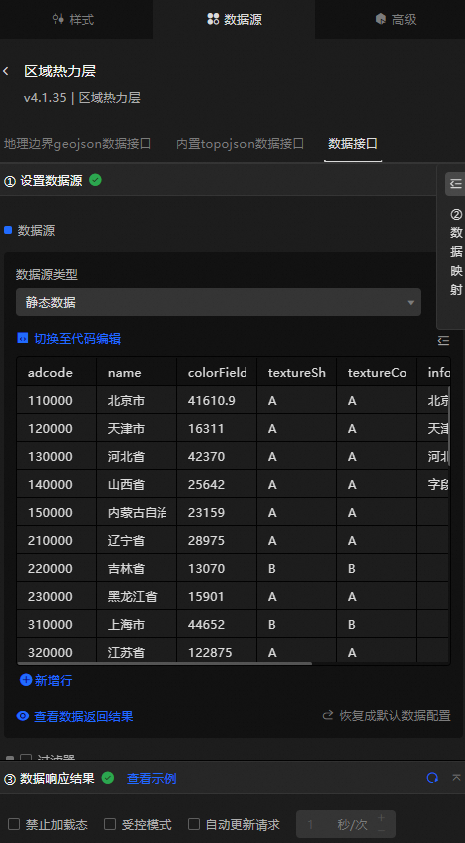Switch to the 高级 tab
The width and height of the screenshot is (465, 843).
click(x=390, y=19)
